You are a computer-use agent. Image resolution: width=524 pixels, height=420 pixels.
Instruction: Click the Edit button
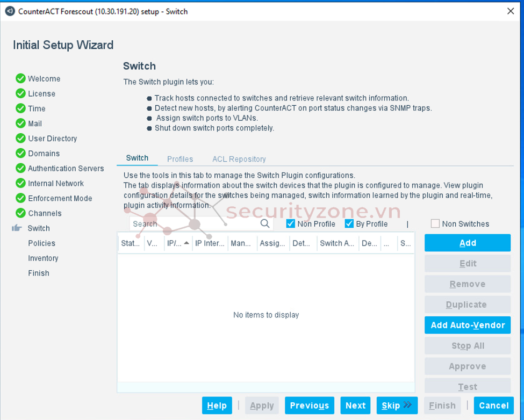coord(468,263)
